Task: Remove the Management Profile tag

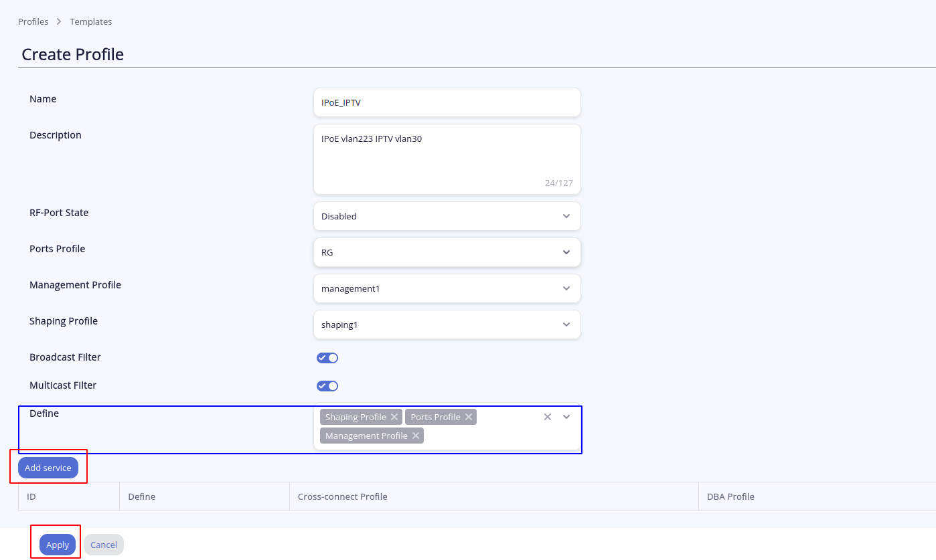Action: [416, 436]
